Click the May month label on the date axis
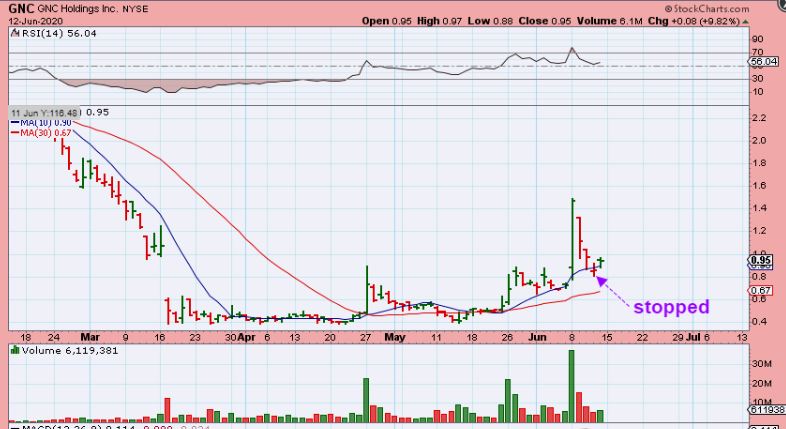The width and height of the screenshot is (786, 429). (395, 337)
